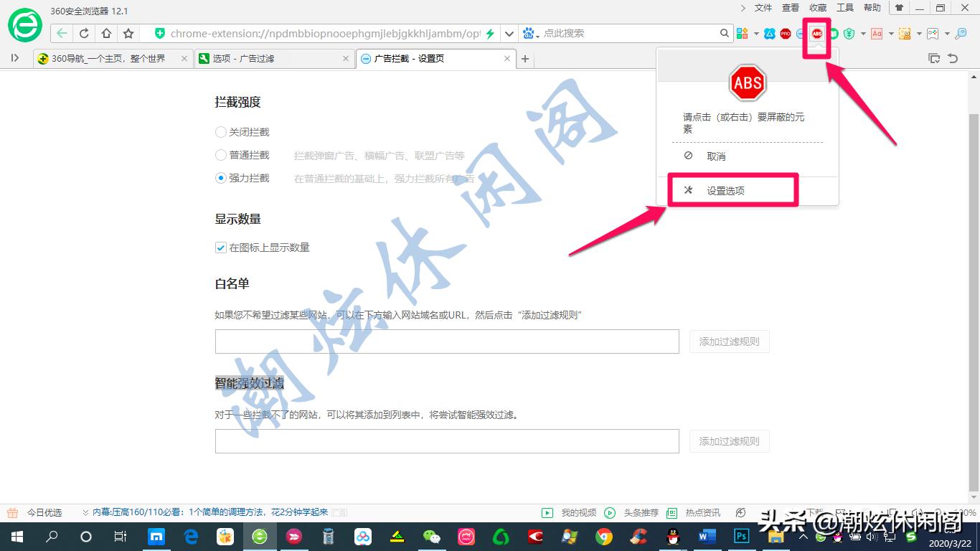This screenshot has height=551, width=980.
Task: Click the game controller extension icon
Action: click(x=933, y=34)
